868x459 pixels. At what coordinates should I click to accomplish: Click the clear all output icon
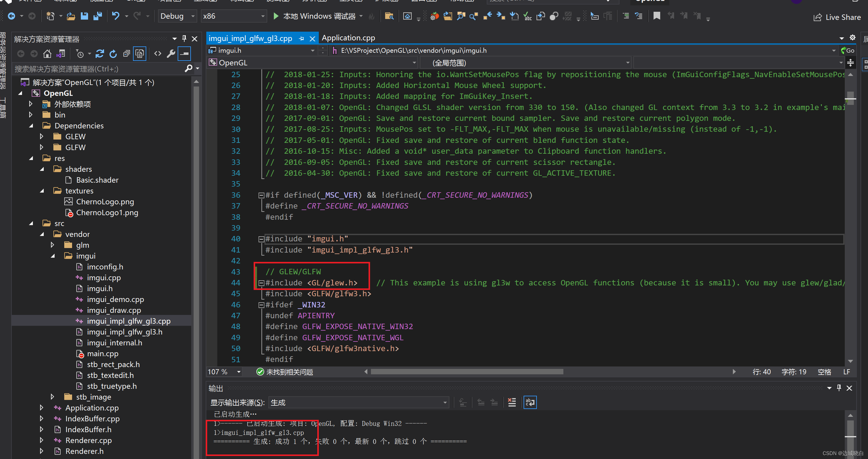512,402
